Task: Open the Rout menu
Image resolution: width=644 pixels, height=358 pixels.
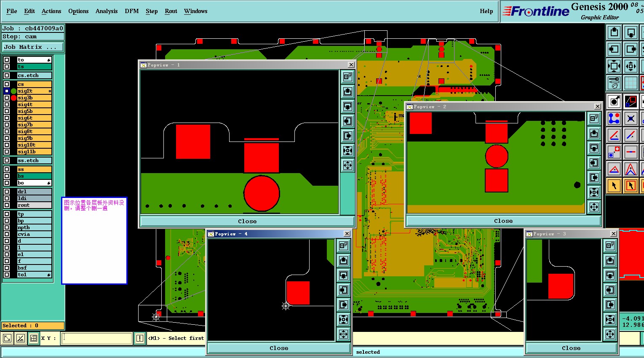Action: tap(171, 11)
